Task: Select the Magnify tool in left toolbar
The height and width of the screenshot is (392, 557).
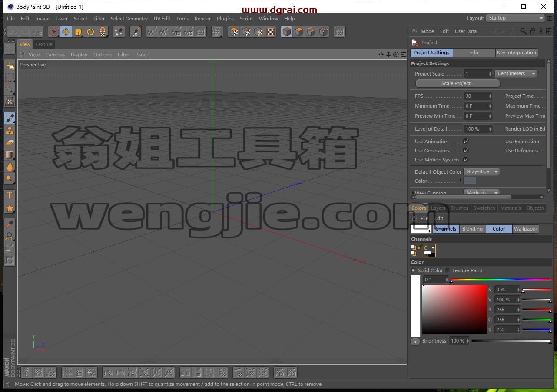Action: tap(10, 237)
